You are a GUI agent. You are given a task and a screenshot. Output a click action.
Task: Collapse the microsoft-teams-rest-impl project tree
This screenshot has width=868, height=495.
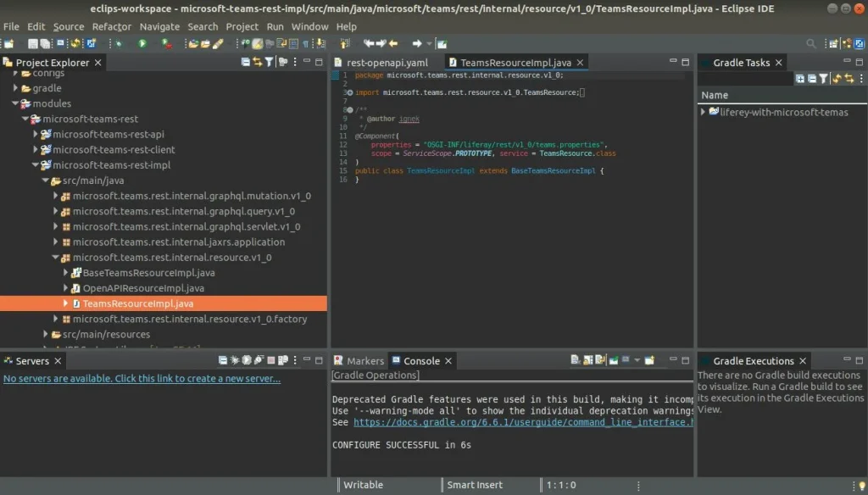point(36,164)
